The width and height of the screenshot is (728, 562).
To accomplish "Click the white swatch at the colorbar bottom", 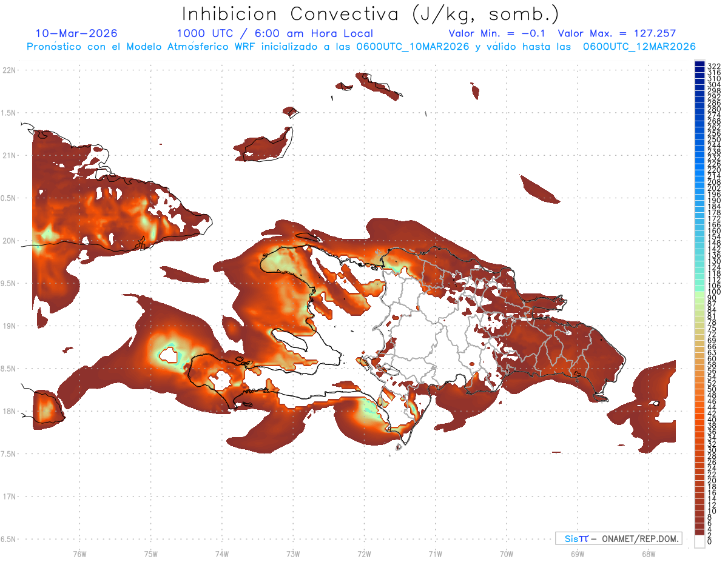I will point(699,542).
